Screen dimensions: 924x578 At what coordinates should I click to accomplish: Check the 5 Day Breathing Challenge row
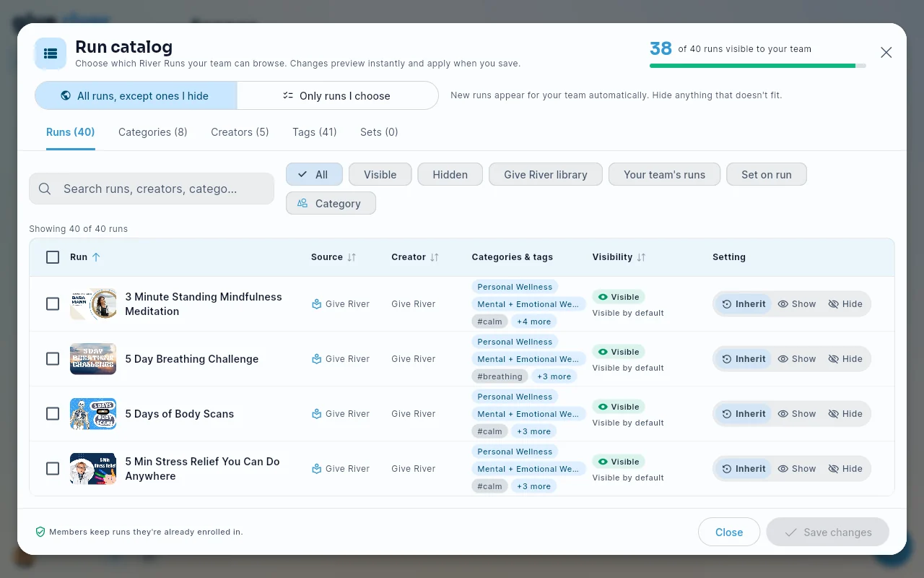click(x=53, y=359)
